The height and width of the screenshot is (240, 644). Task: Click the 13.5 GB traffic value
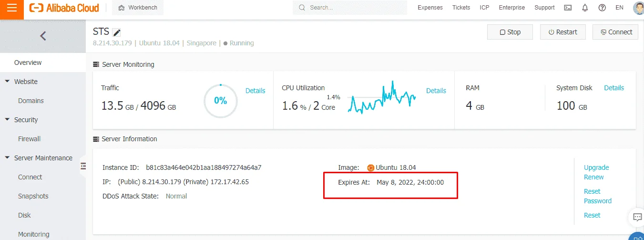(x=117, y=106)
